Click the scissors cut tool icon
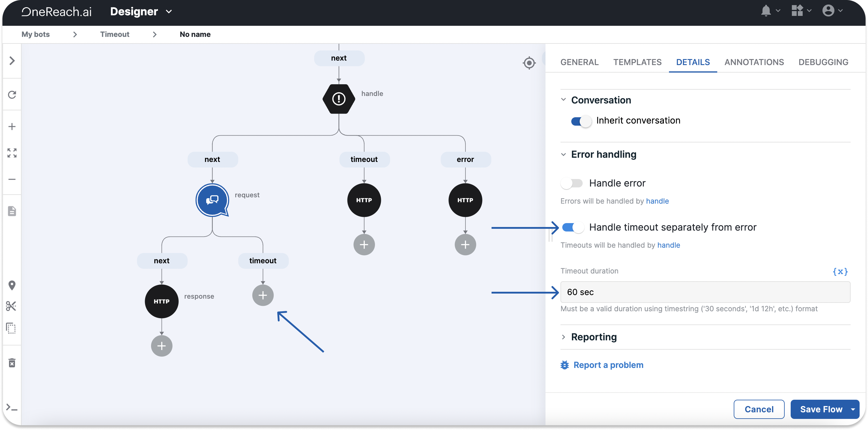This screenshot has height=430, width=868. coord(11,306)
